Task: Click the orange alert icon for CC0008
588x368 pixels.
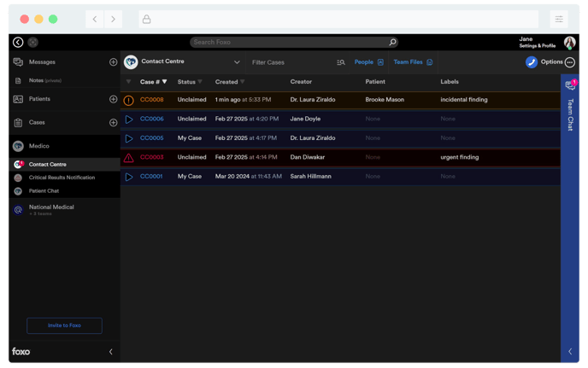Action: click(x=128, y=101)
